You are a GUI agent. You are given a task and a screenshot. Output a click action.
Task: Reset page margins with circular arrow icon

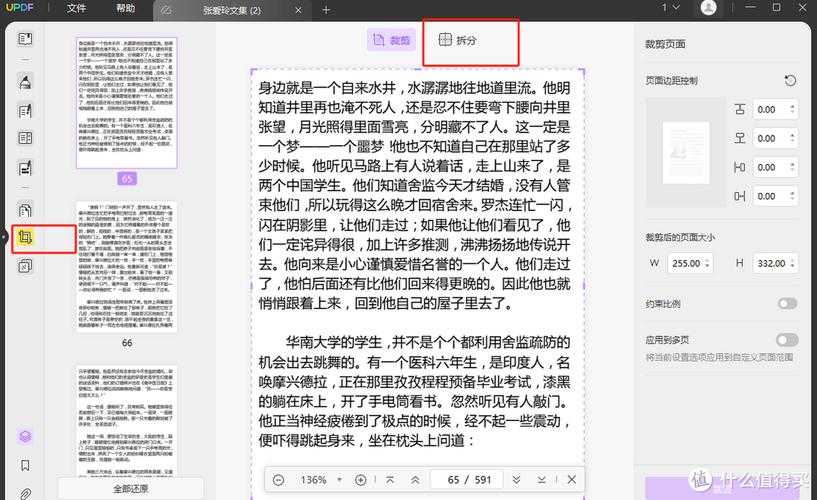click(790, 80)
